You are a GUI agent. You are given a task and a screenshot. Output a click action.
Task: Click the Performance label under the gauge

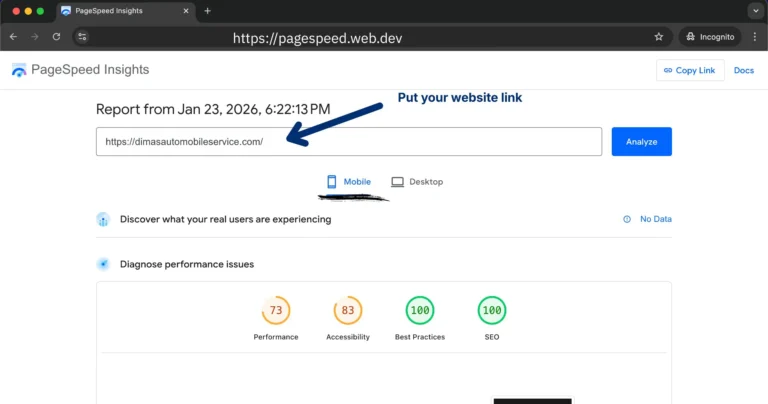click(276, 337)
